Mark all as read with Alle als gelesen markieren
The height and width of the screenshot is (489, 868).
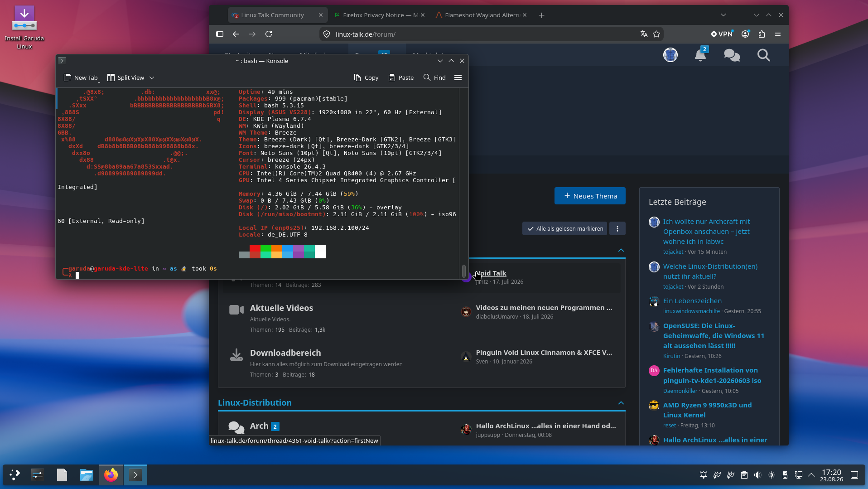click(x=564, y=229)
